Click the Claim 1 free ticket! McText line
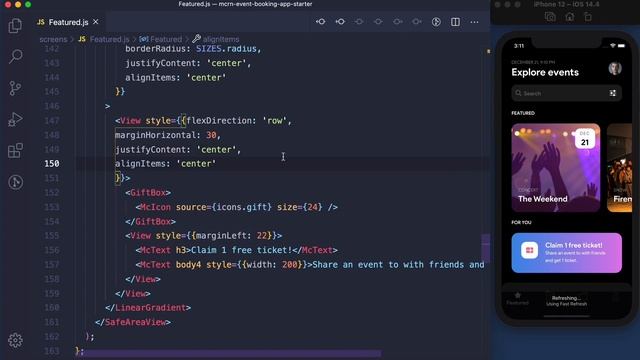Viewport: 640px width, 360px height. coord(236,250)
